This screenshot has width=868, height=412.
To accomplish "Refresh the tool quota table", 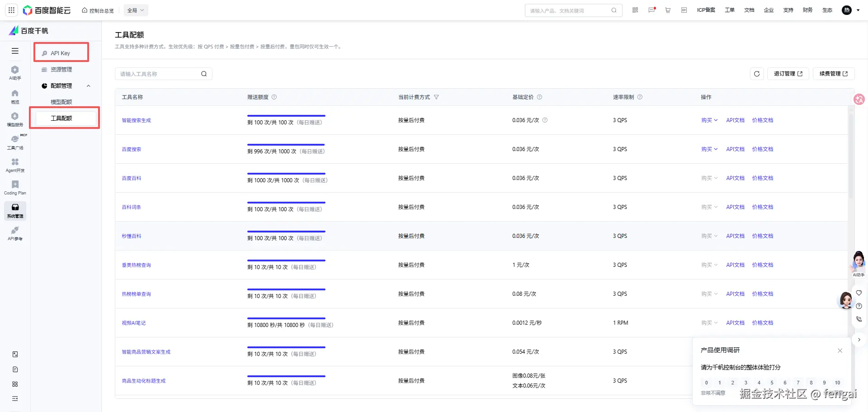I will tap(757, 74).
